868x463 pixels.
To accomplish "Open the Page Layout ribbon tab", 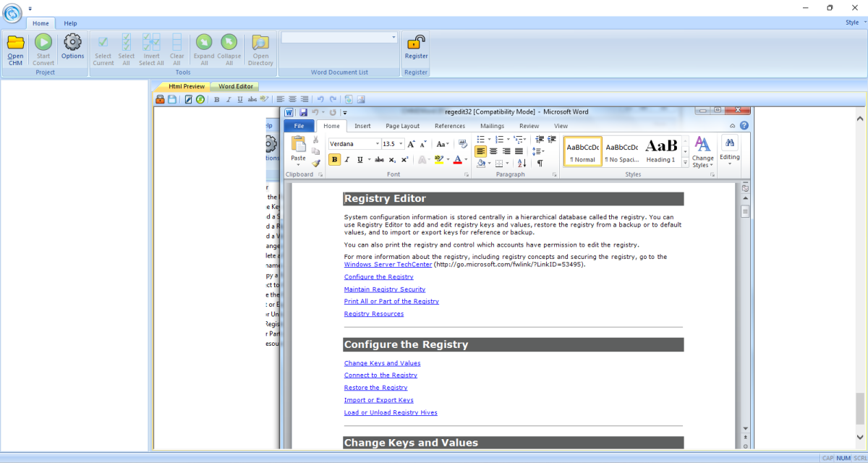I will [x=402, y=126].
